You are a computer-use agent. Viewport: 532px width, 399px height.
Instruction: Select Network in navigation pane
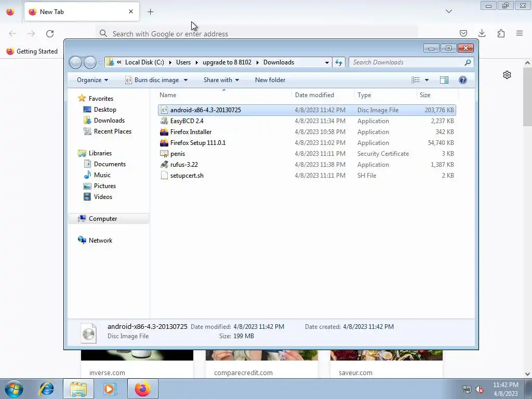[95, 240]
